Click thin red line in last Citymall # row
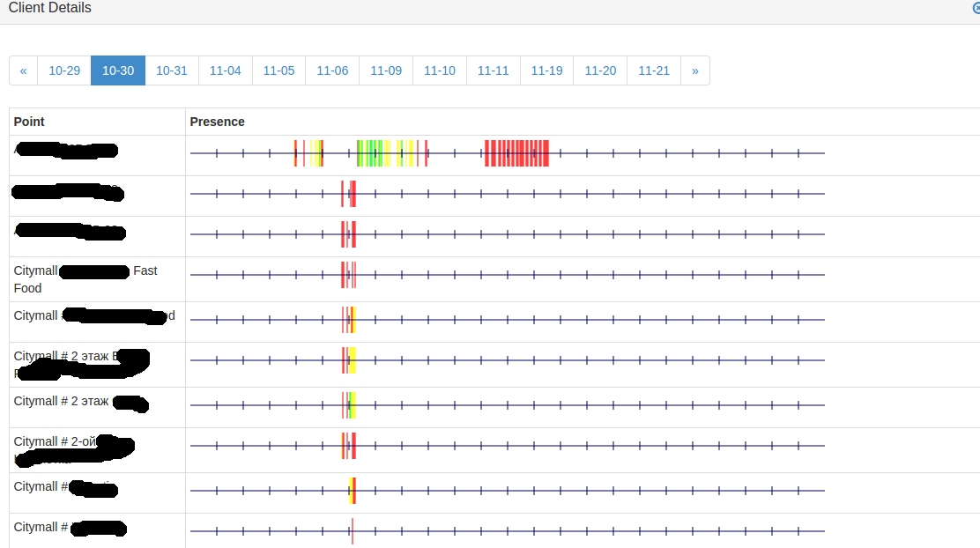 [x=353, y=531]
